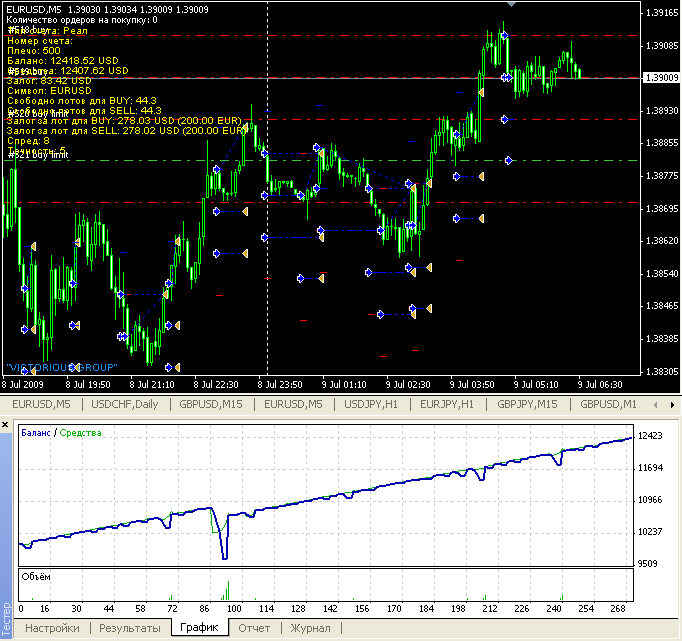The image size is (682, 641).
Task: Click the chart shift triangle marker at top
Action: coord(512,5)
